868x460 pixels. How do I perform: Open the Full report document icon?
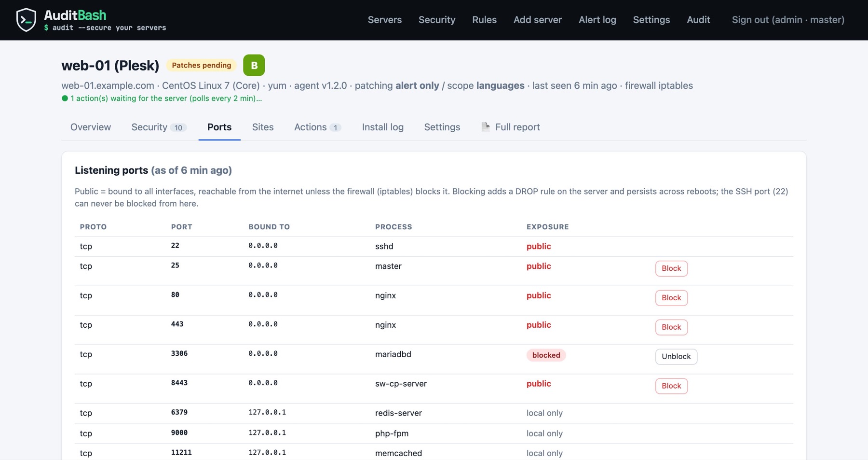486,127
